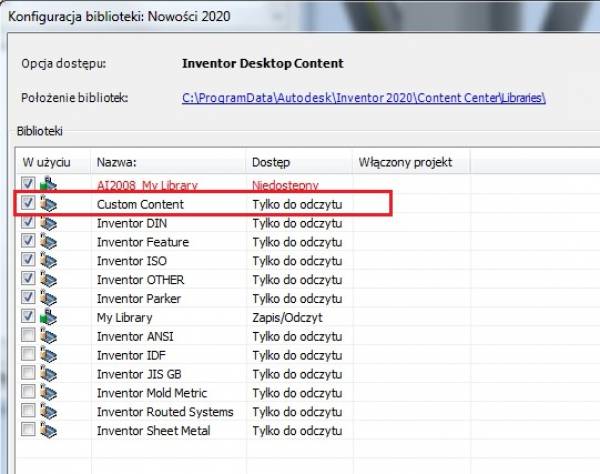600x474 pixels.
Task: Click 'Tylko do odczytu' in Inventor DIN row
Action: 297,223
